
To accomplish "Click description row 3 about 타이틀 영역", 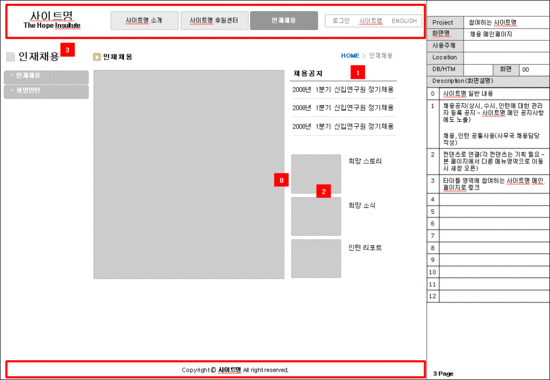I will coord(488,184).
